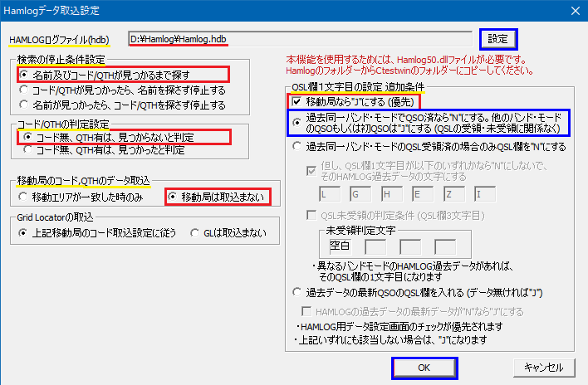Select コード/QTHが見つかったら、名前を探さず停止する option
This screenshot has width=588, height=385.
(x=25, y=90)
